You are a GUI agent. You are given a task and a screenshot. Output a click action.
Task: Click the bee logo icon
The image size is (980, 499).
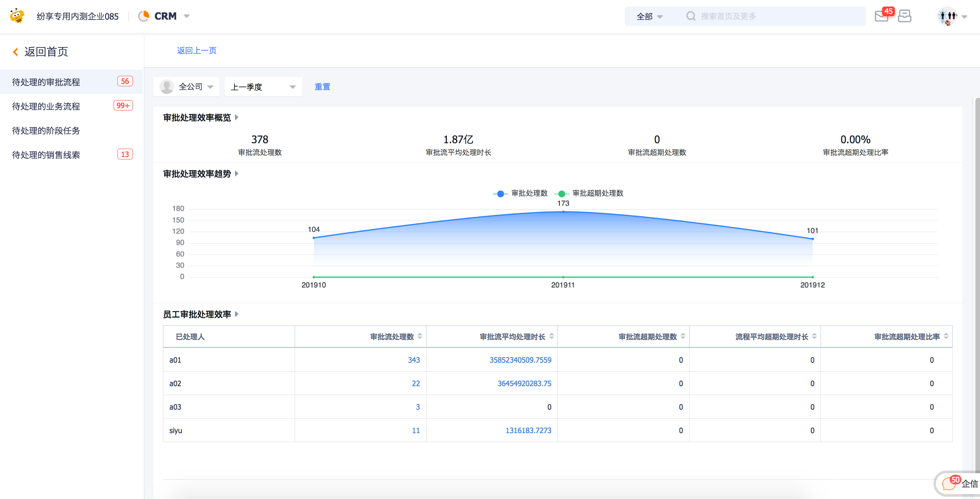(x=17, y=16)
